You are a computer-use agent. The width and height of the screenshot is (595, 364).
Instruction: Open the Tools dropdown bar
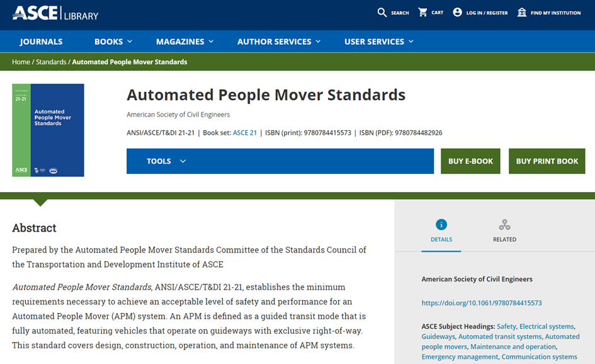coord(280,161)
